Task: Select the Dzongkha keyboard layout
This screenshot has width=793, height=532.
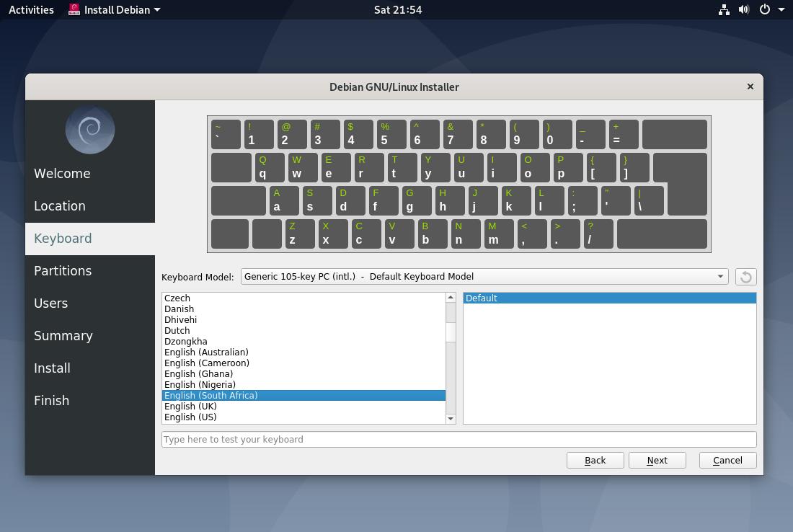Action: pos(304,342)
